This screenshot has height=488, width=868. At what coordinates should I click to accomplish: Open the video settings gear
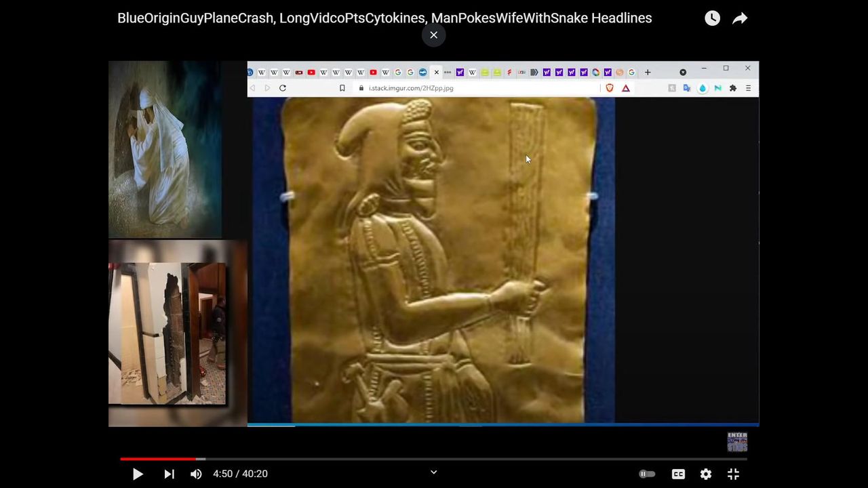tap(706, 474)
